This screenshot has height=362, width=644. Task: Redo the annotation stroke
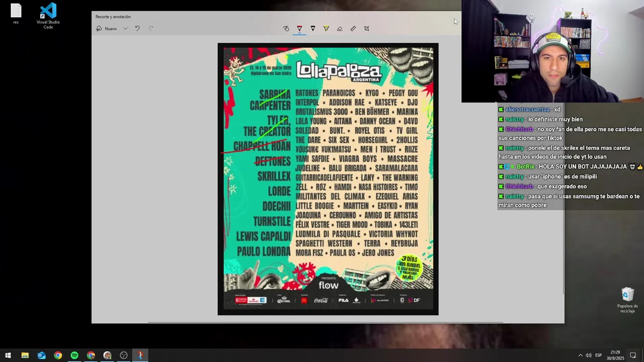point(151,29)
